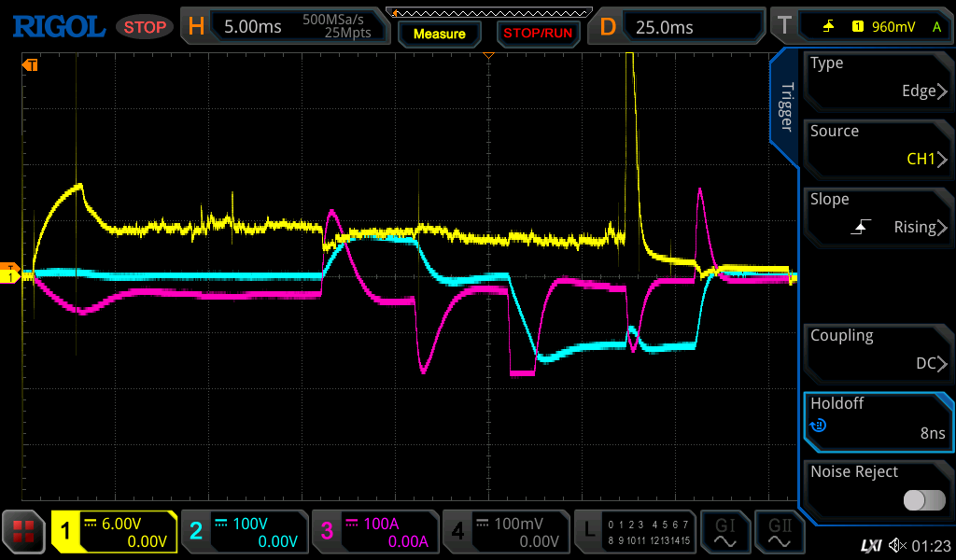This screenshot has height=560, width=956.
Task: Open channel 3 magenta 100A settings
Action: click(x=374, y=532)
